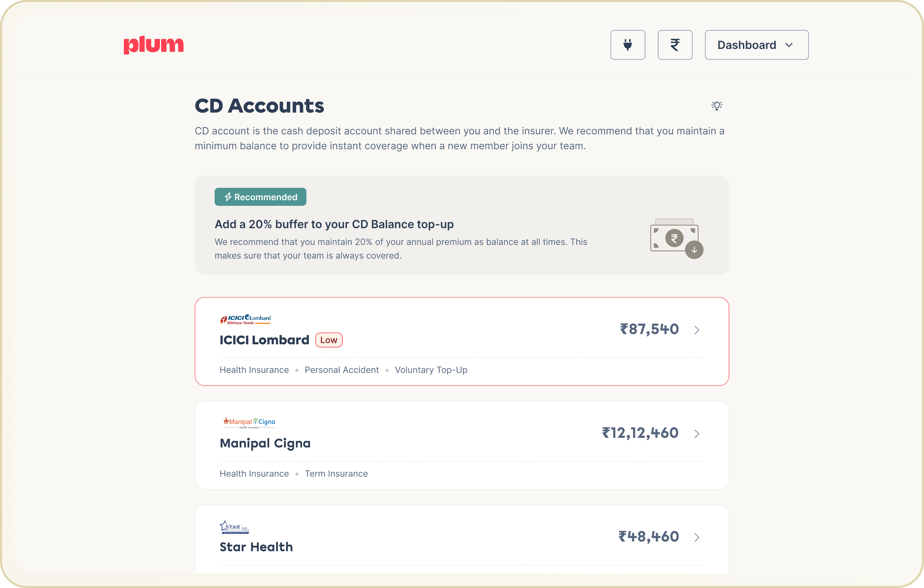924x588 pixels.
Task: Click the power plug icon in the header
Action: [628, 45]
